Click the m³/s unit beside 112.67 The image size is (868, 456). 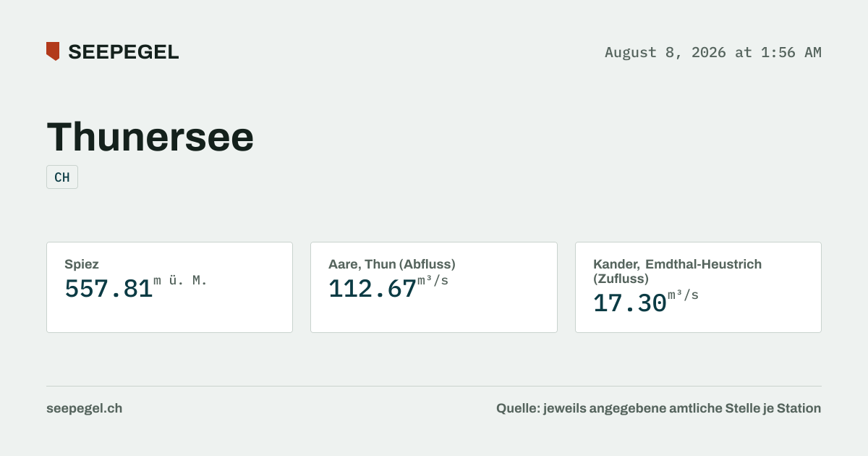pyautogui.click(x=433, y=281)
